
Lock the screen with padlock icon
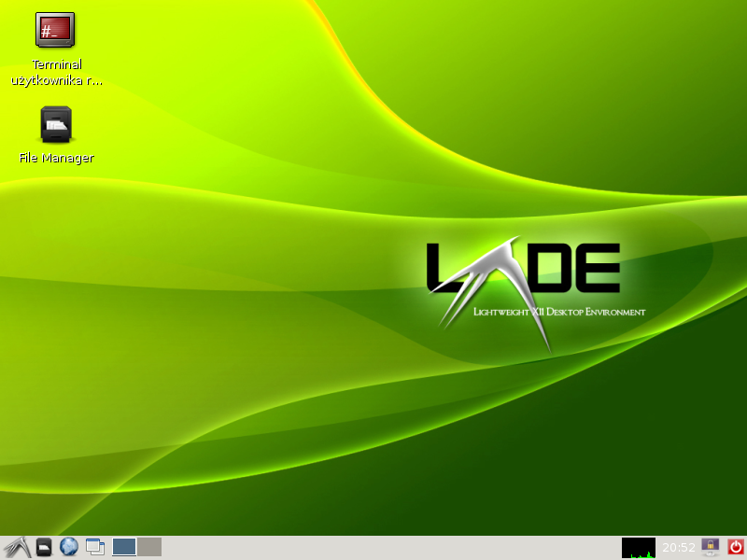tap(711, 547)
